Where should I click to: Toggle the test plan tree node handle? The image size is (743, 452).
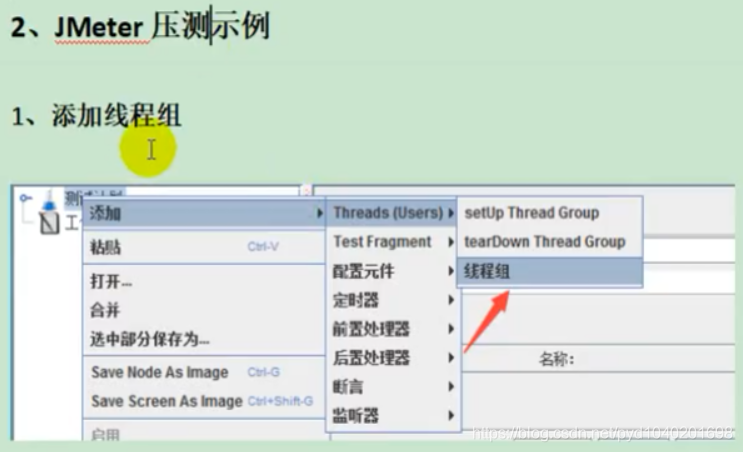pos(26,198)
